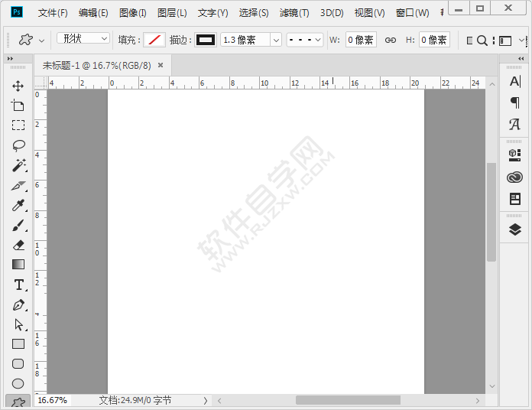Toggle the link width and height icon
532x410 pixels.
(390, 40)
